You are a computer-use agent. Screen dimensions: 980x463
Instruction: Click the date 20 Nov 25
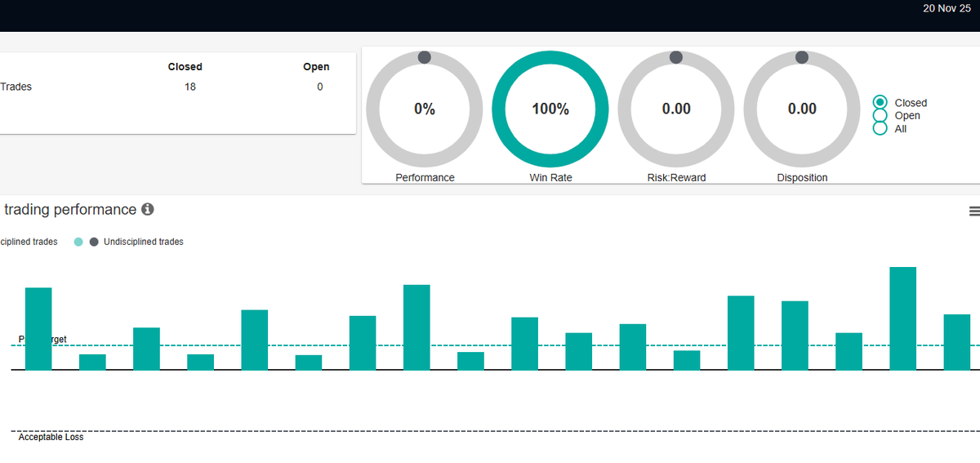[947, 8]
